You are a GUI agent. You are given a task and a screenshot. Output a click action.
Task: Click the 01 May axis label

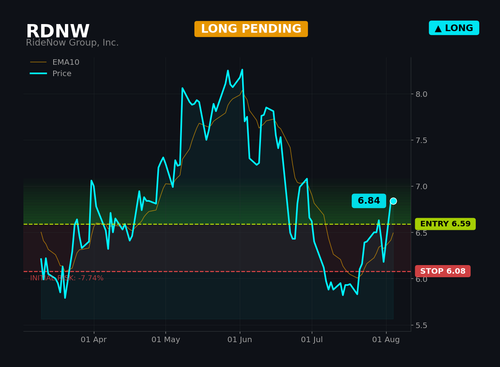tap(166, 340)
